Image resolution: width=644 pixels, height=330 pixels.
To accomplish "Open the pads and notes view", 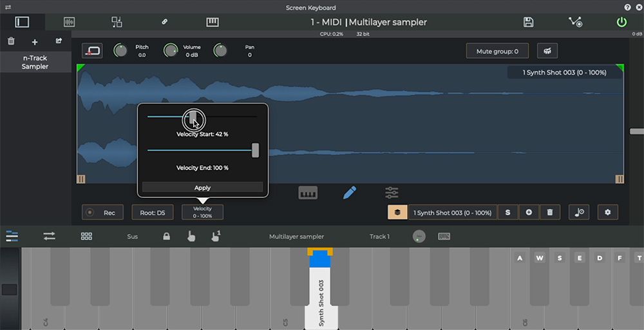I will point(117,22).
